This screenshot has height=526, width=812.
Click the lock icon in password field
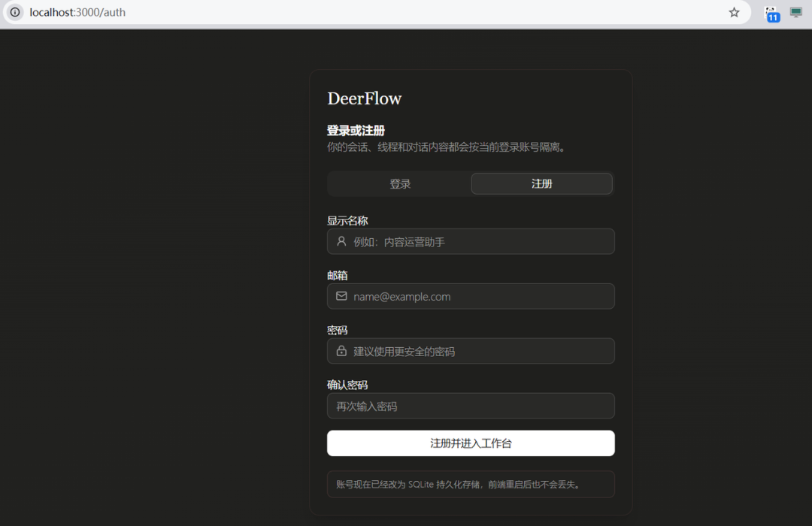point(341,351)
